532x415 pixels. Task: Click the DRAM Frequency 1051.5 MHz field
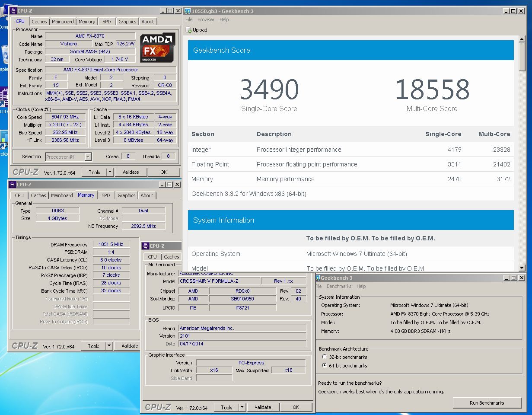point(111,244)
